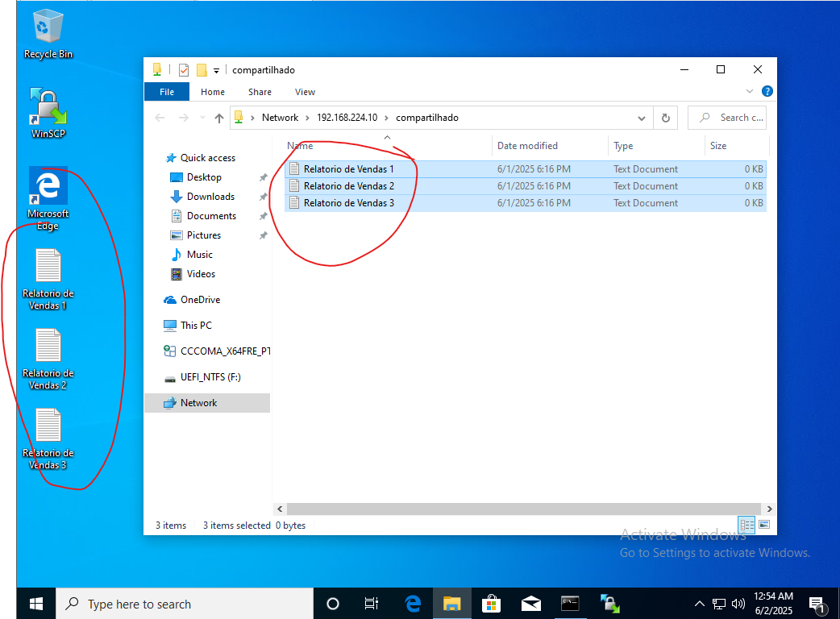Switch to the View ribbon tab

click(x=305, y=92)
